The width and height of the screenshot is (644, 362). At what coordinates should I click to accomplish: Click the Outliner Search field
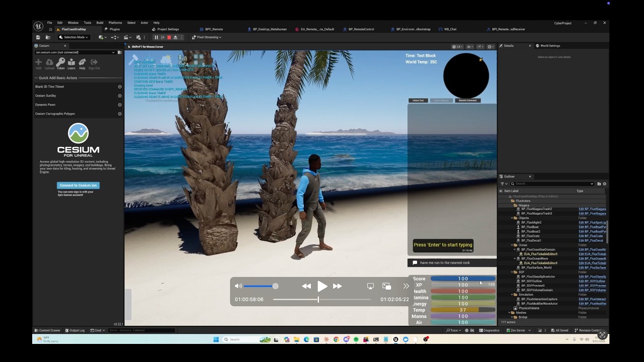point(552,184)
